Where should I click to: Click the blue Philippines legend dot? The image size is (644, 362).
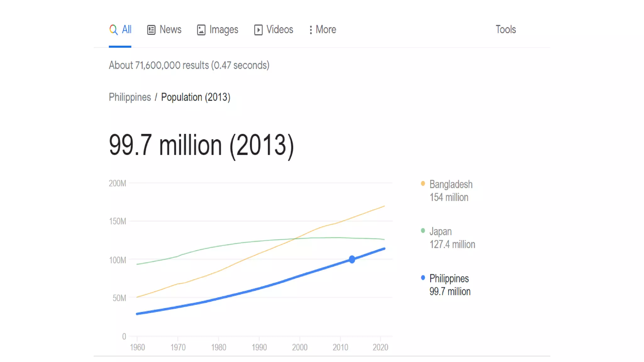pyautogui.click(x=423, y=278)
